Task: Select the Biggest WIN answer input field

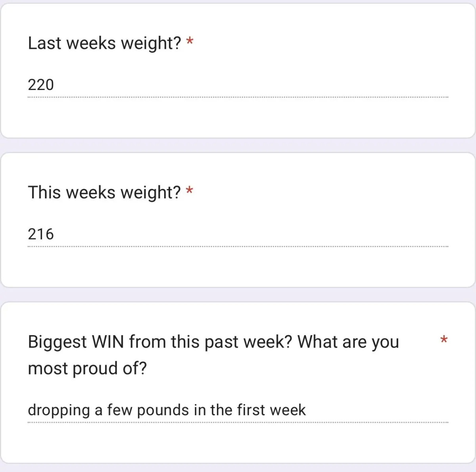Action: point(238,411)
